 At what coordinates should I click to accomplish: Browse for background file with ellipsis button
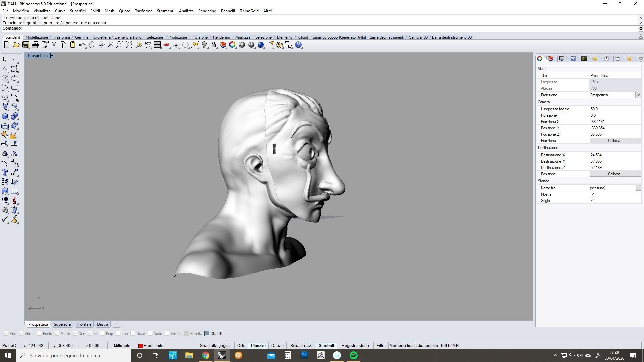pos(638,188)
